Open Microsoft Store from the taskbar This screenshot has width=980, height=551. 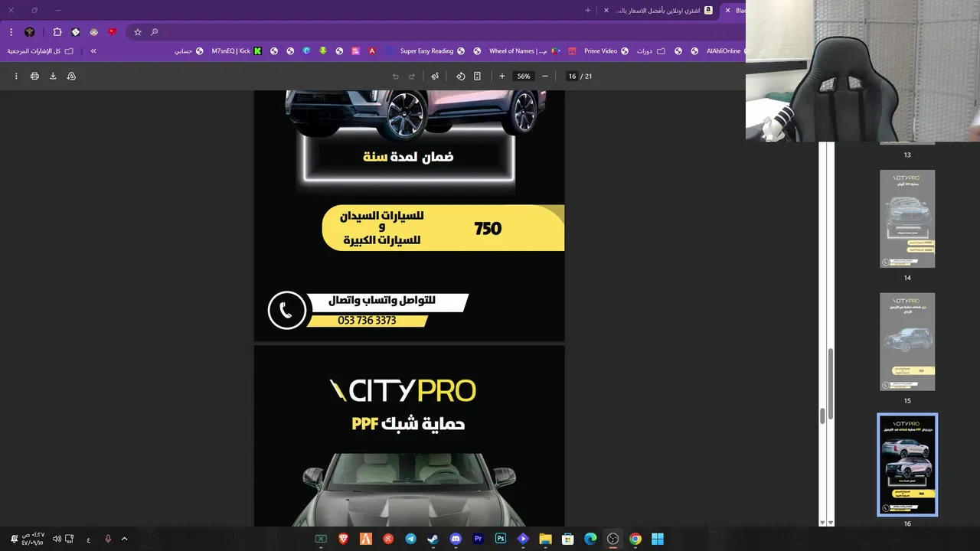click(x=568, y=539)
